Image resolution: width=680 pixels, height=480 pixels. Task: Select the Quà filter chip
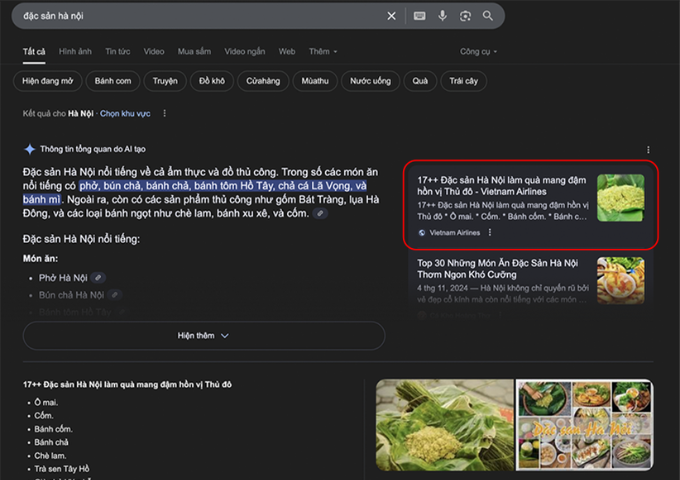[420, 81]
